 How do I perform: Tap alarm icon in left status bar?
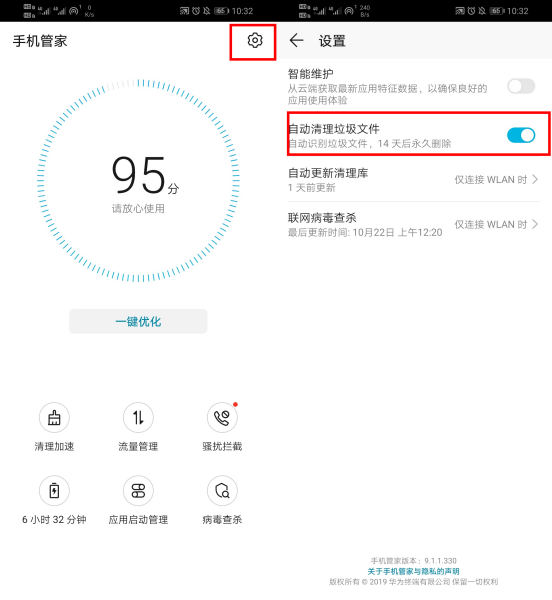click(196, 11)
